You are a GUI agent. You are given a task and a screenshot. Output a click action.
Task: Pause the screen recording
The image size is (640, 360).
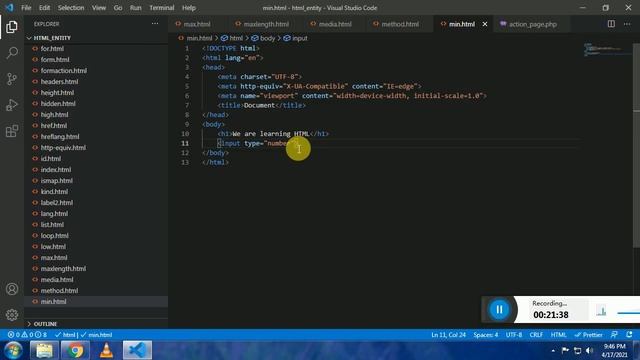[x=499, y=309]
